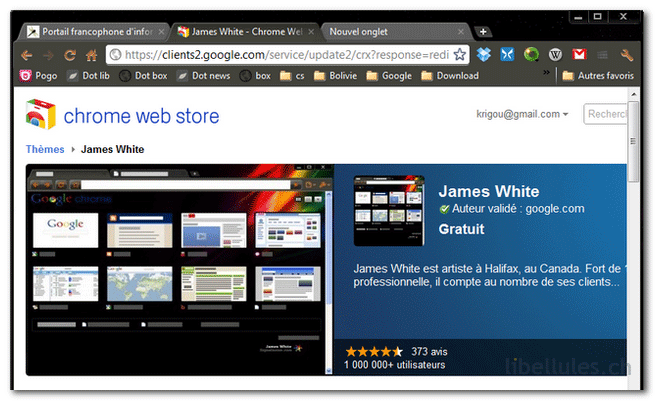
Task: Close the Portail francophone tab
Action: 161,32
